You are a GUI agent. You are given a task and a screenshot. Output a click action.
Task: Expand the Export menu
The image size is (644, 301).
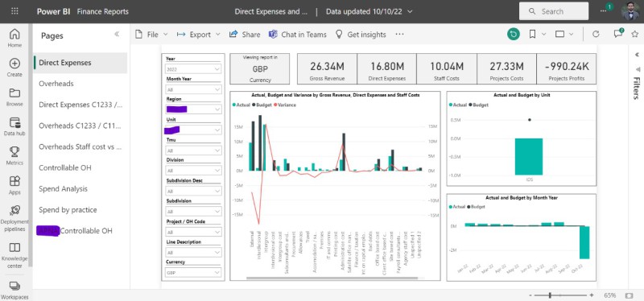pos(199,35)
